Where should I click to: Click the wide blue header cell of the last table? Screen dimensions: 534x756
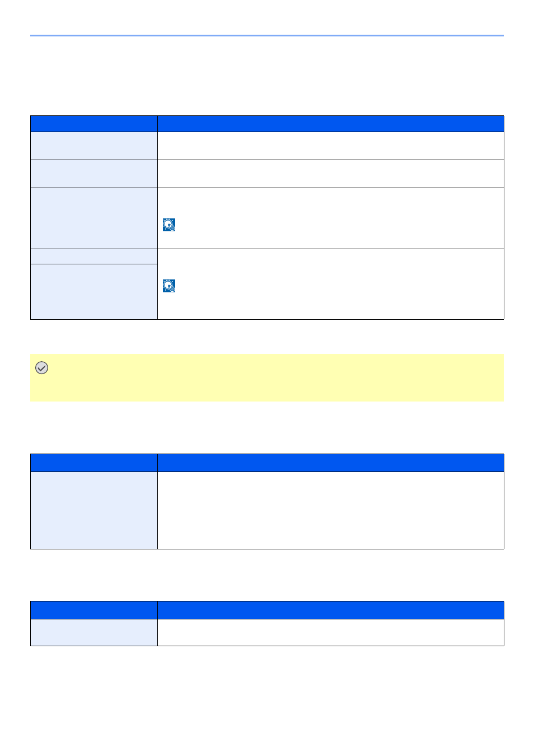tap(331, 610)
